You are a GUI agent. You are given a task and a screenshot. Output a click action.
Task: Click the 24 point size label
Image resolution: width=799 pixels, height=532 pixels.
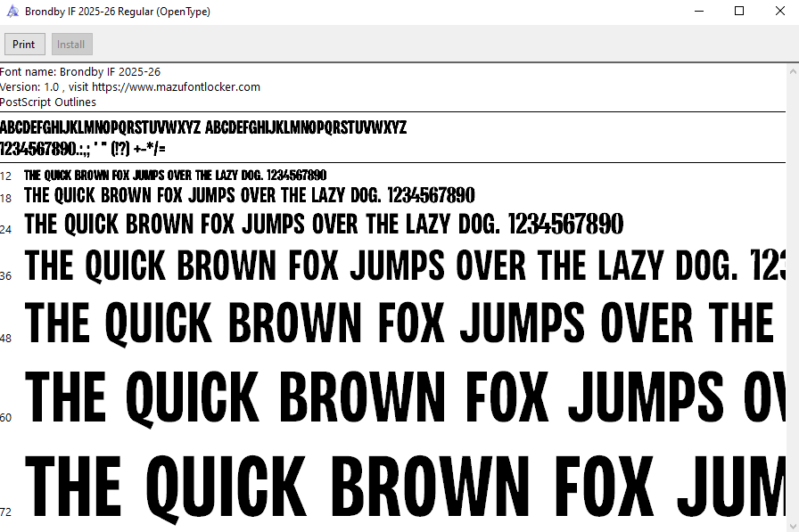coord(6,229)
